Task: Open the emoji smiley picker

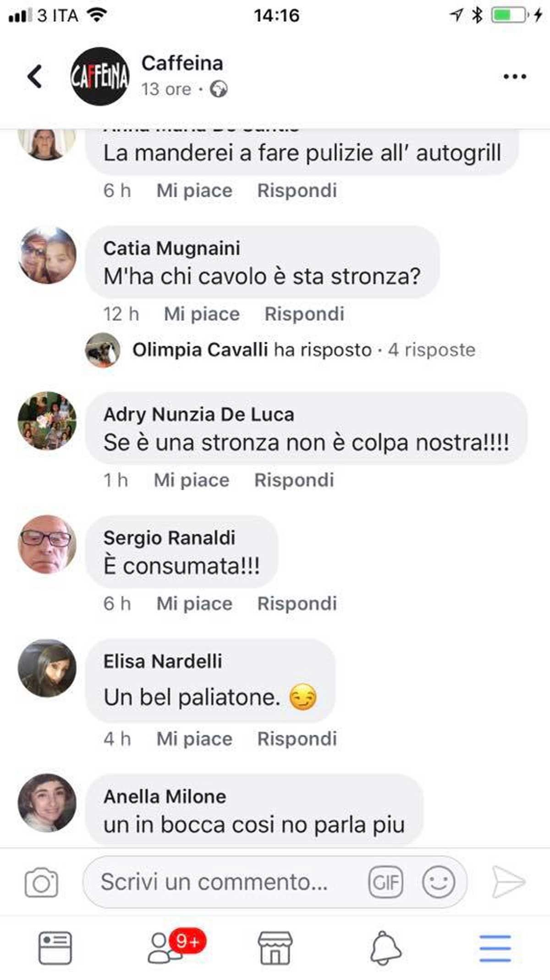Action: [x=439, y=881]
